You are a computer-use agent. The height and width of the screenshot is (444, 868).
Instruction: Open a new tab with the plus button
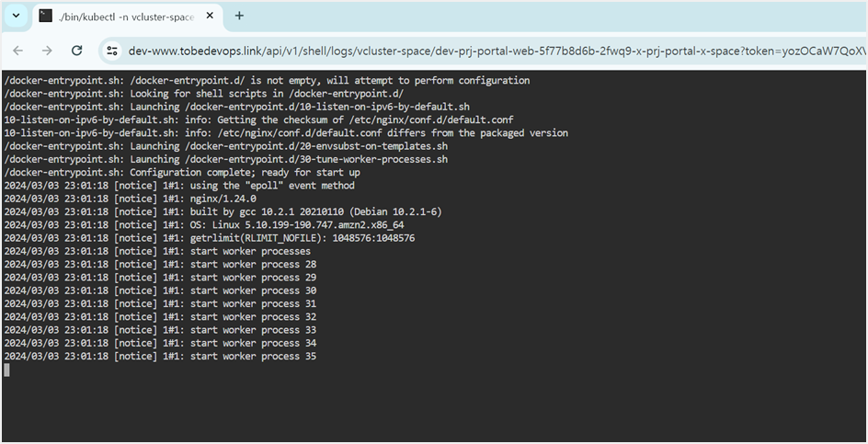click(x=239, y=16)
